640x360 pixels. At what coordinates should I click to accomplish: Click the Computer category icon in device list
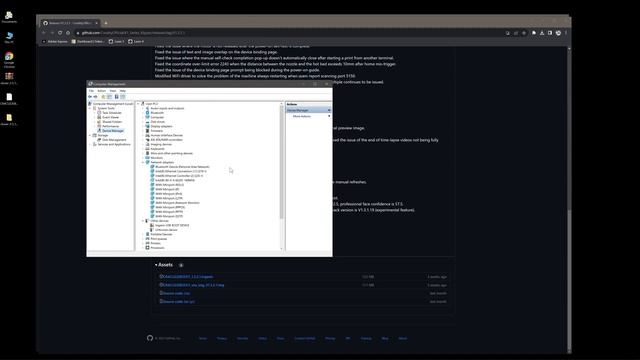point(148,117)
